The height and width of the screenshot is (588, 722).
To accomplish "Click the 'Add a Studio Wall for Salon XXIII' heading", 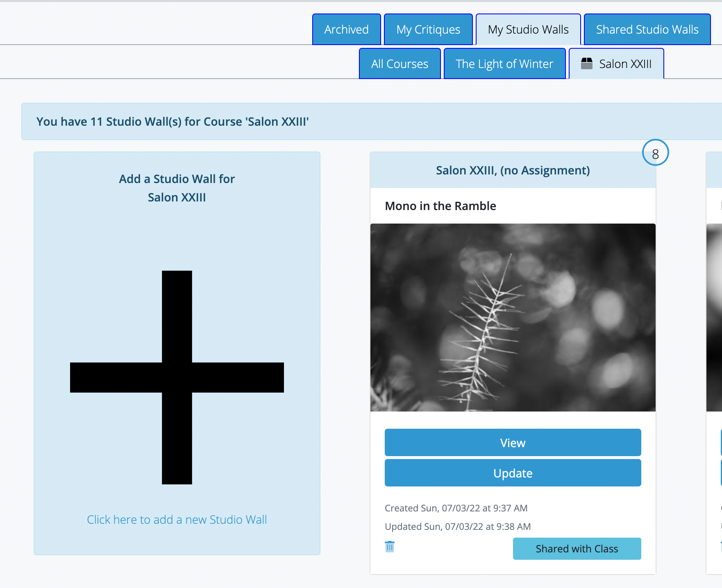I will 177,188.
